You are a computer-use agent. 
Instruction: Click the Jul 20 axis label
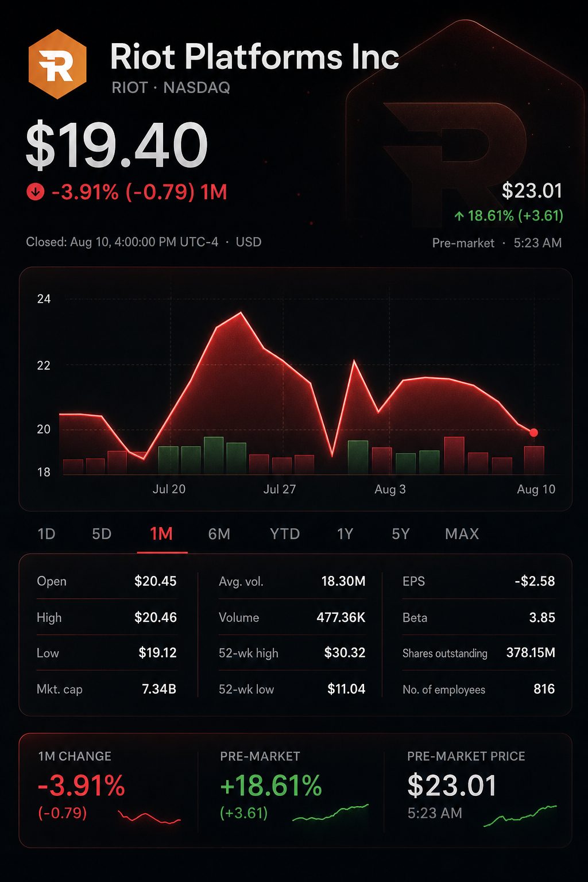(x=169, y=489)
